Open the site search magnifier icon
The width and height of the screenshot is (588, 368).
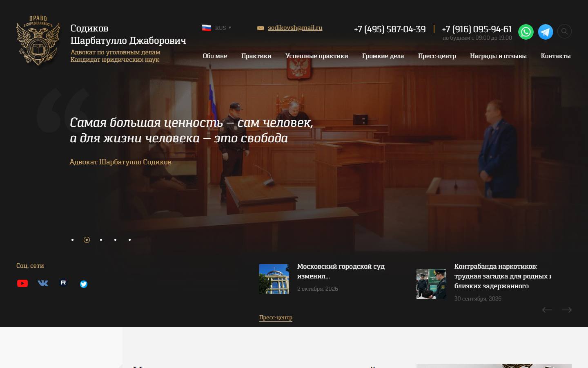point(564,31)
